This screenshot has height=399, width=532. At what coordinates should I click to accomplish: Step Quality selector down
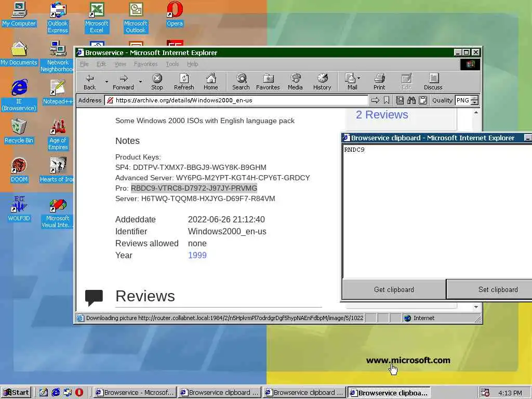(475, 102)
